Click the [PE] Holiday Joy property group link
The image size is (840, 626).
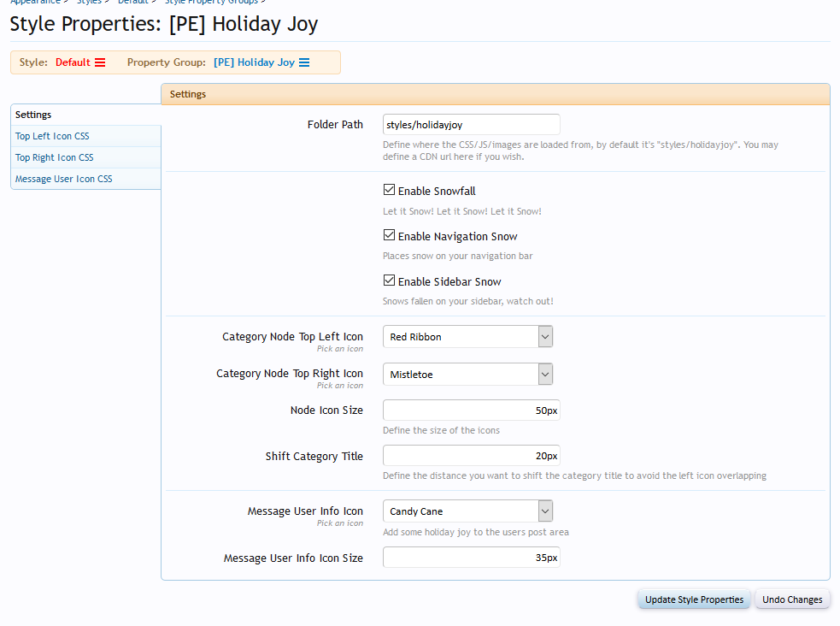[x=254, y=62]
